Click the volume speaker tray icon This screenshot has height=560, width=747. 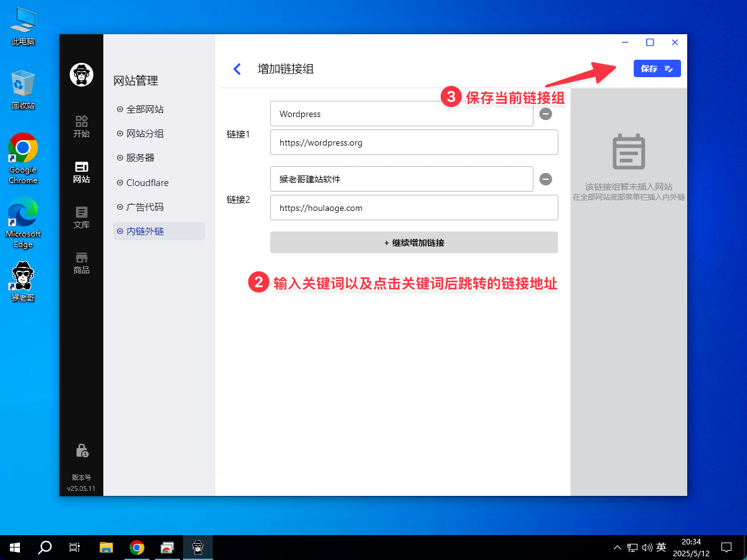pyautogui.click(x=647, y=548)
